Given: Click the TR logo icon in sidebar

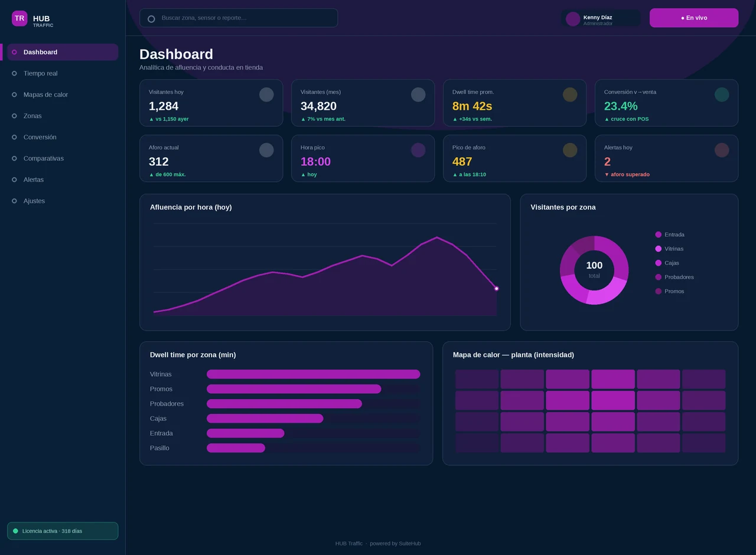Looking at the screenshot, I should (19, 18).
